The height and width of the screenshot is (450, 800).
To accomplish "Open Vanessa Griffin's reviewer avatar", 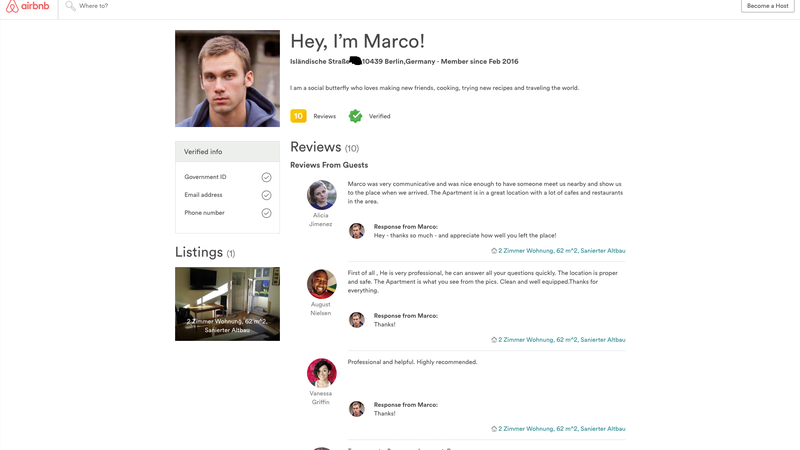I will [321, 373].
